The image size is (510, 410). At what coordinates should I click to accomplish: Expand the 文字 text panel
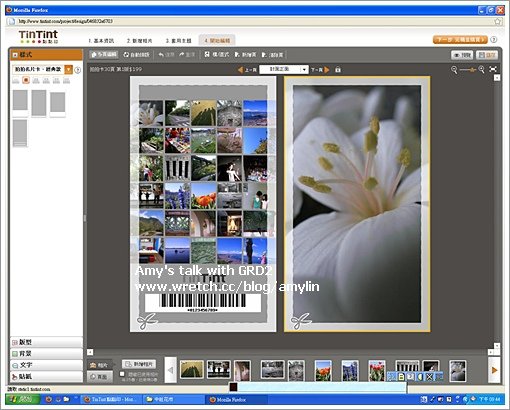46,365
